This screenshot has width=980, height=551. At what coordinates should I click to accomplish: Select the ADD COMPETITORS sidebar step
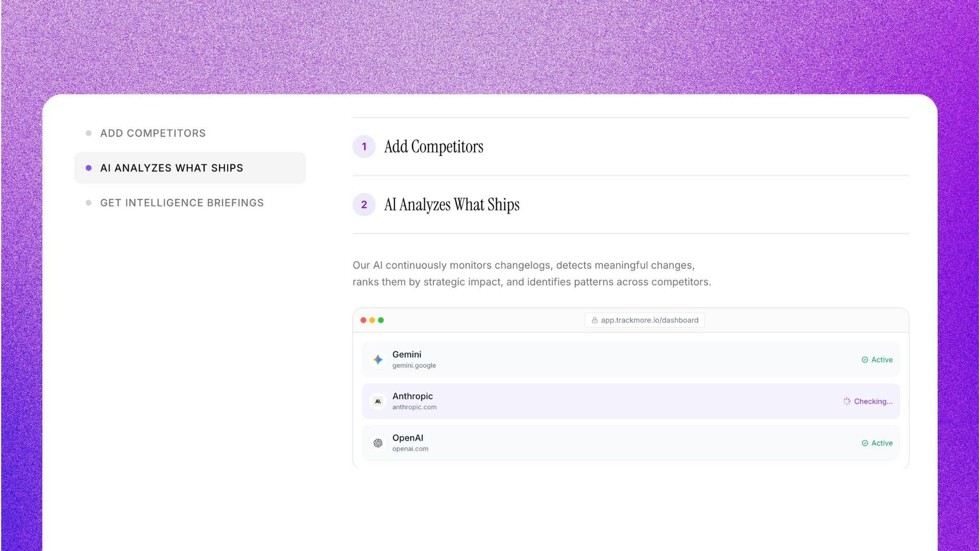(x=153, y=133)
